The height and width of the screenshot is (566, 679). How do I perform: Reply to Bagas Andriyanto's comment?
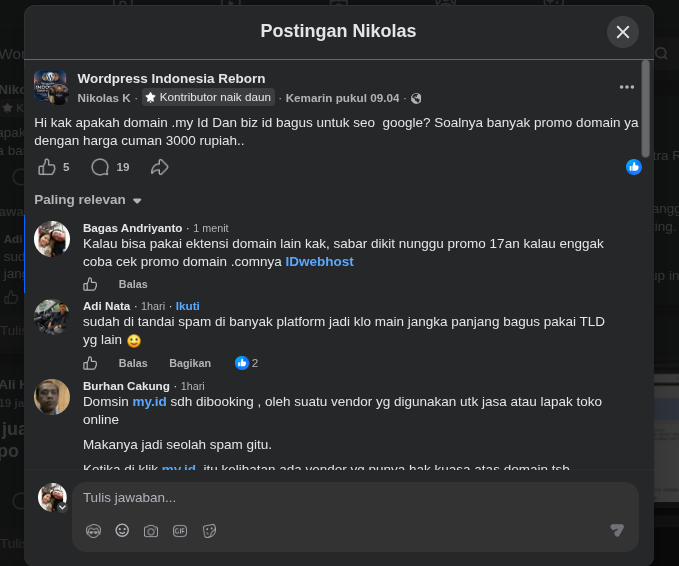tap(133, 284)
